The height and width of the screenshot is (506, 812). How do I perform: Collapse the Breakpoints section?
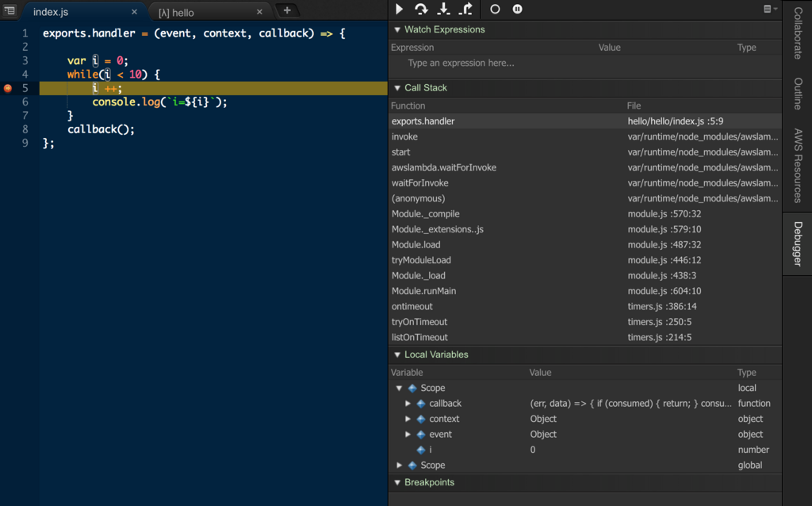397,483
